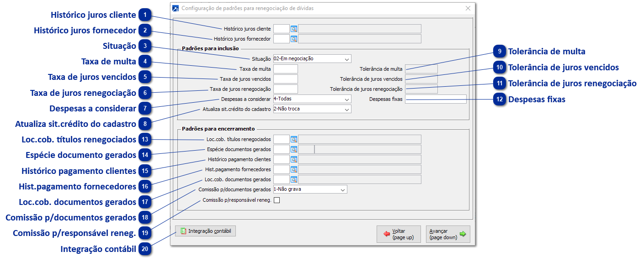Expand the Despesas a considerar dropdown

pos(347,99)
